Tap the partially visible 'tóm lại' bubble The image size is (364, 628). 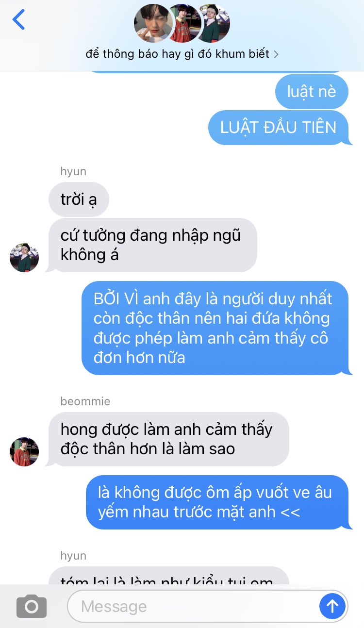tap(168, 576)
